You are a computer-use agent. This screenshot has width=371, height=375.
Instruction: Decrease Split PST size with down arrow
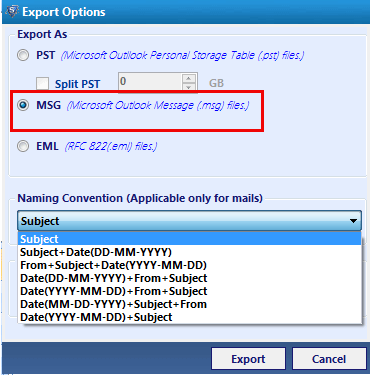(189, 87)
